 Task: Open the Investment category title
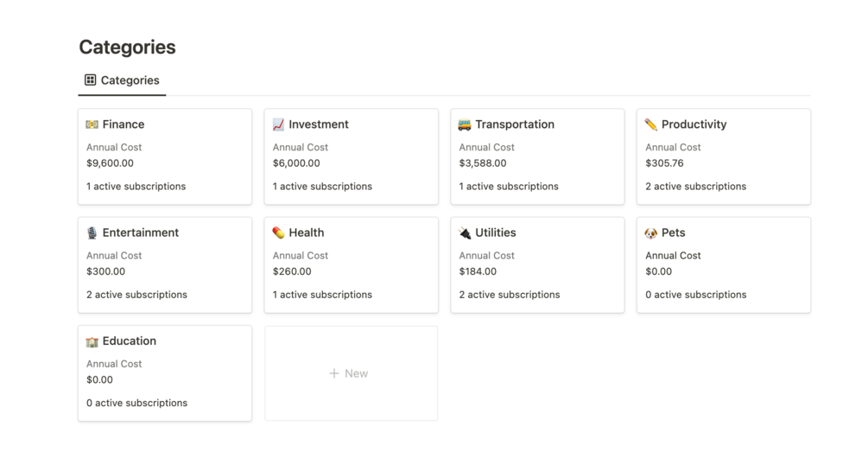coord(319,124)
